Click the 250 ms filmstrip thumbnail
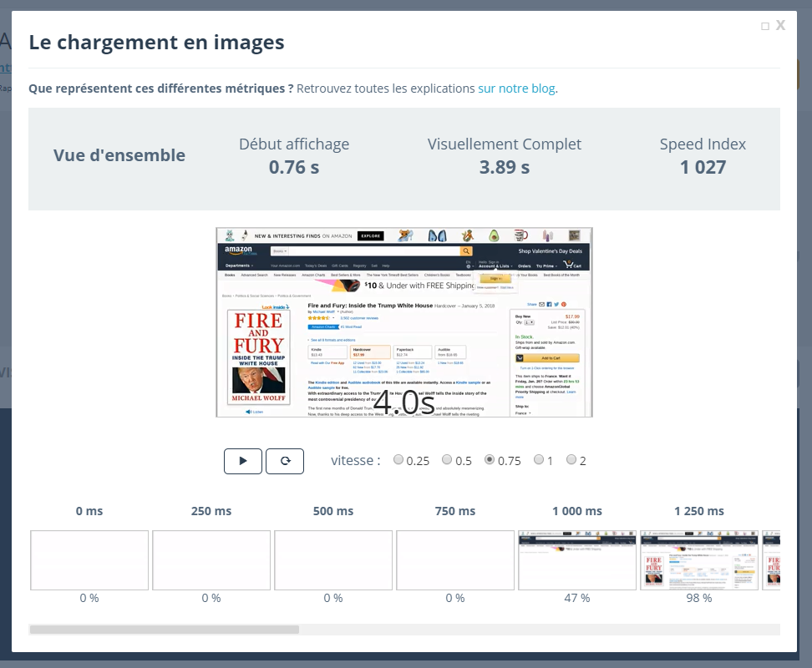Screen dimensions: 812x668 pos(211,559)
